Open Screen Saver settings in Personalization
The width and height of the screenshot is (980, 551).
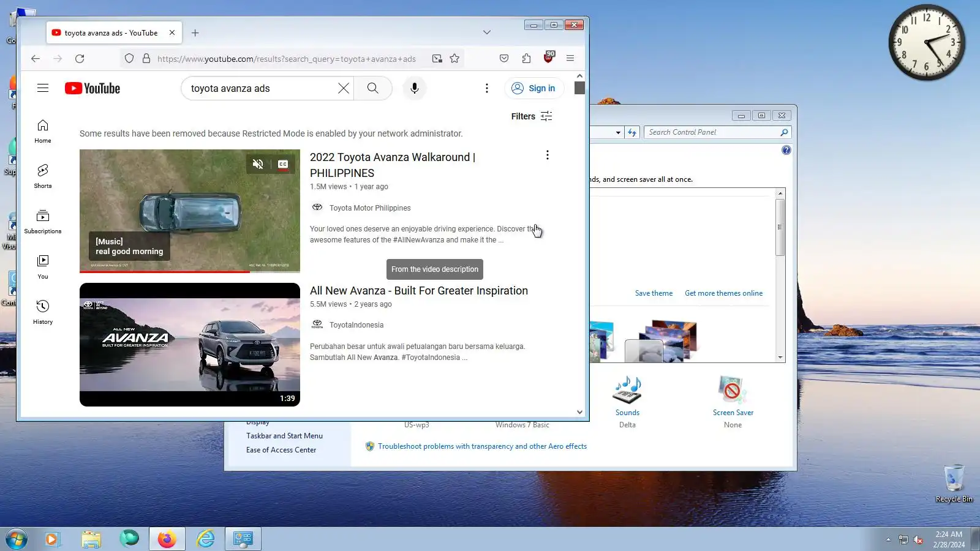pyautogui.click(x=733, y=402)
